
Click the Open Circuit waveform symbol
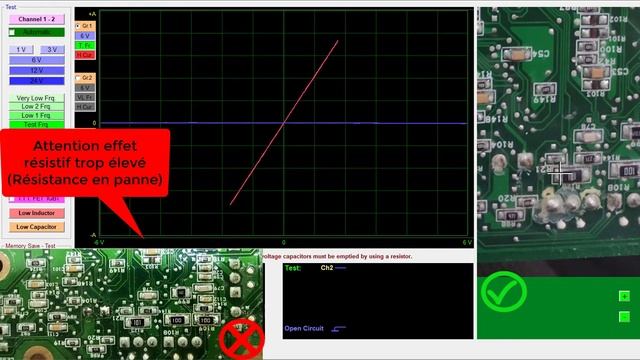[x=338, y=329]
